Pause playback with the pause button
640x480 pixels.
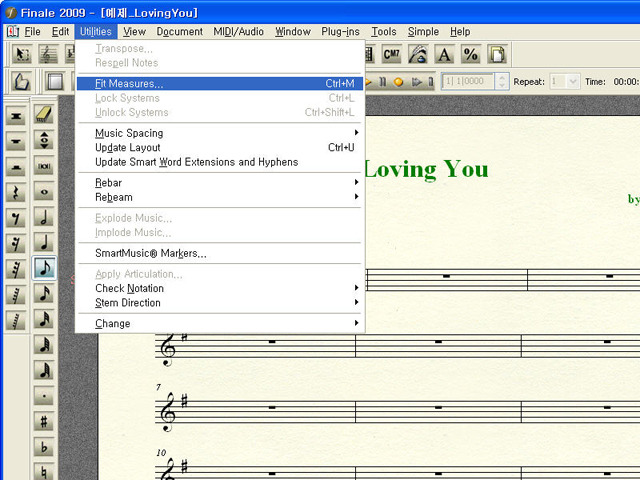(382, 82)
